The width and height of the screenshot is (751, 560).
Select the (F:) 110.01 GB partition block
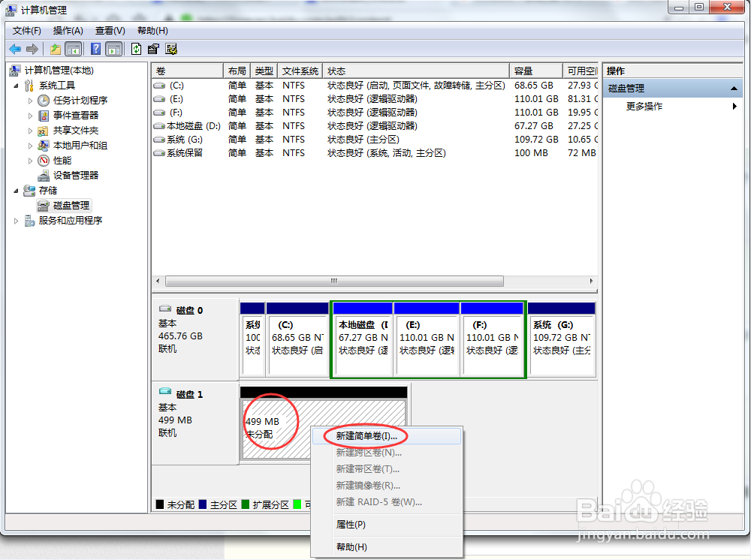[x=492, y=340]
